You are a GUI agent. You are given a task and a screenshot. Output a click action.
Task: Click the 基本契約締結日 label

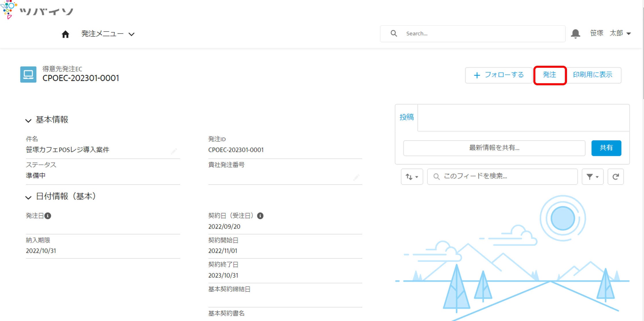[229, 289]
